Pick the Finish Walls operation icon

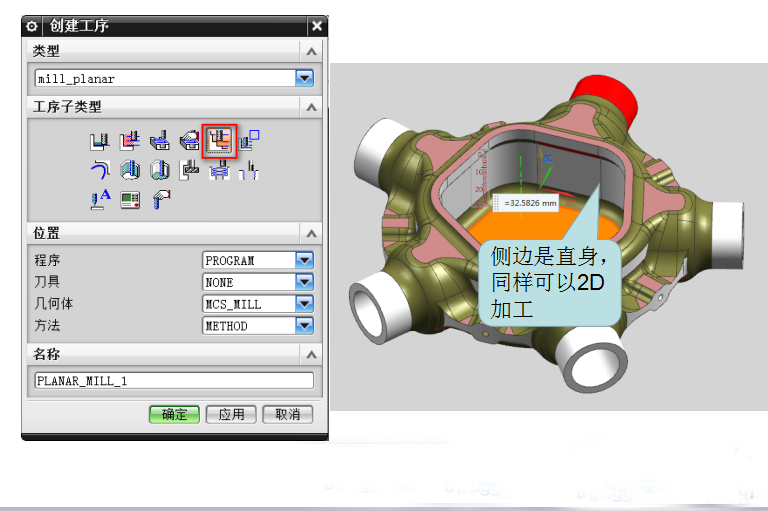coord(128,171)
